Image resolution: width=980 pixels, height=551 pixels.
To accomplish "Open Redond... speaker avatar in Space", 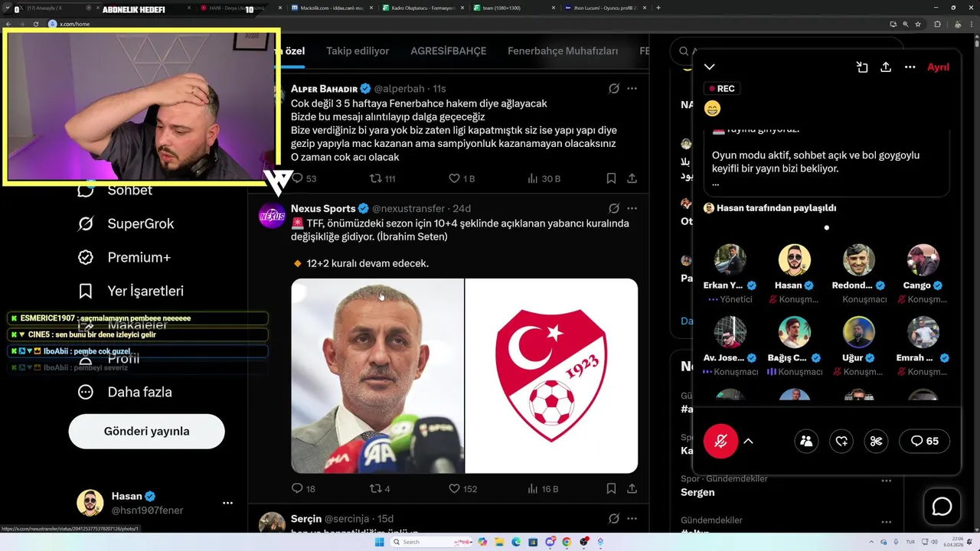I will click(x=859, y=260).
